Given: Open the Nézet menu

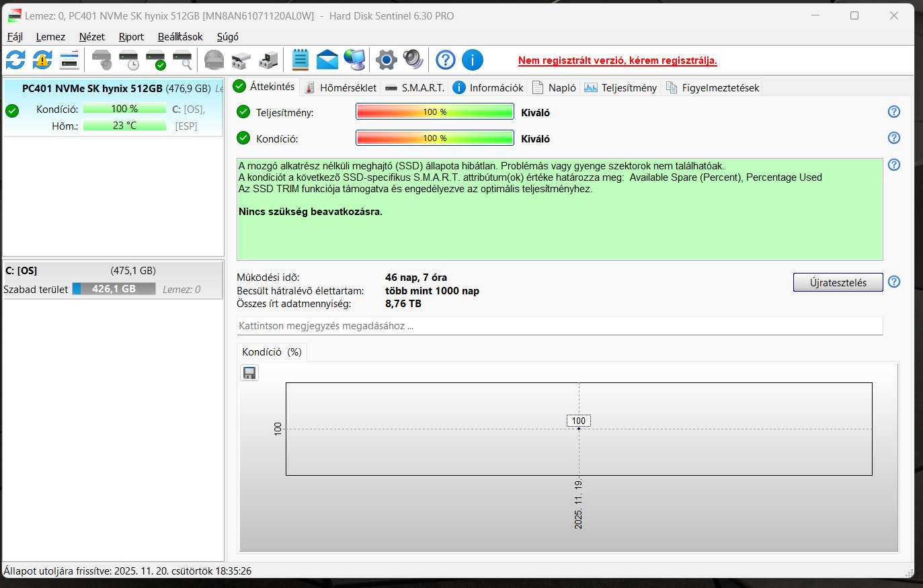Looking at the screenshot, I should point(91,37).
